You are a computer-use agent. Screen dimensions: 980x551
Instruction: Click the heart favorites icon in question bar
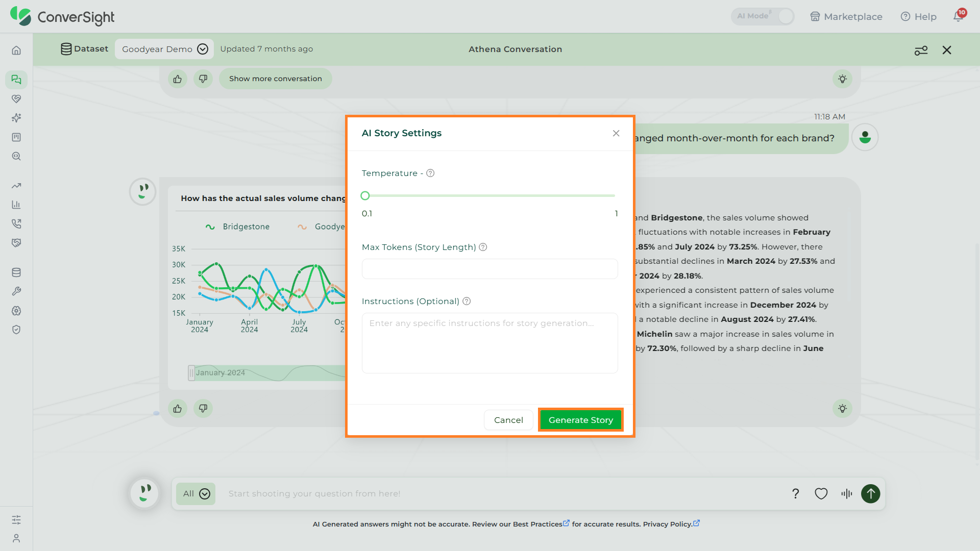(x=821, y=493)
